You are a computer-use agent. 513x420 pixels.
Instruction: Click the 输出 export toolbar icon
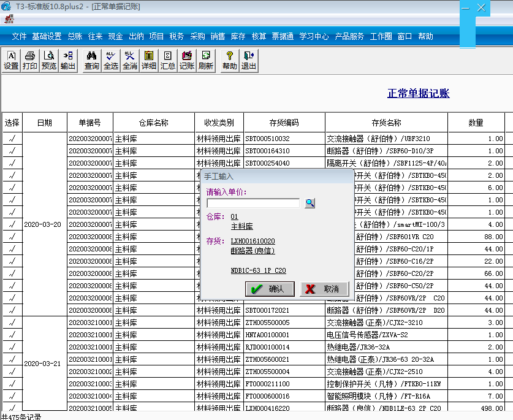click(68, 61)
